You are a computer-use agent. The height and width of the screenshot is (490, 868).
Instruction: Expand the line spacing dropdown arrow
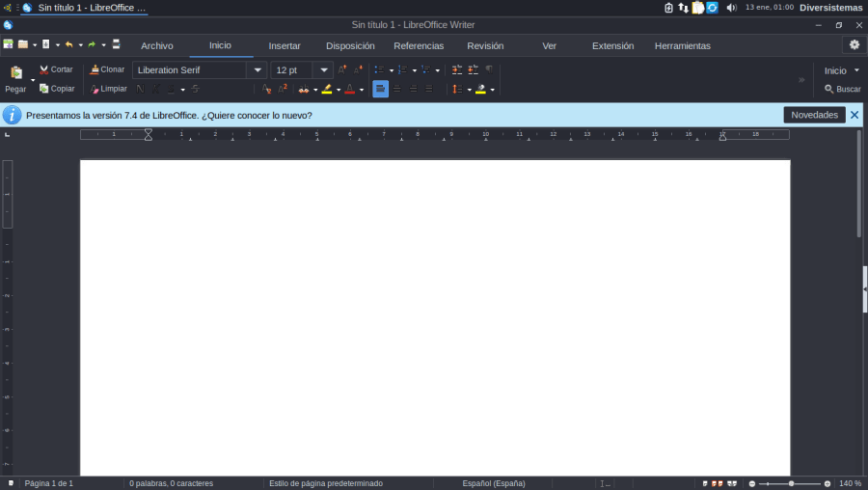point(469,90)
